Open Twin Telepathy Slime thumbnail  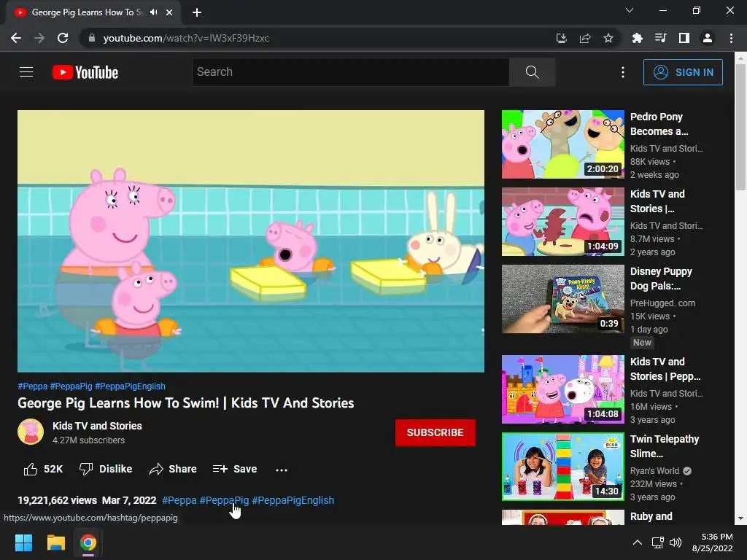tap(562, 466)
